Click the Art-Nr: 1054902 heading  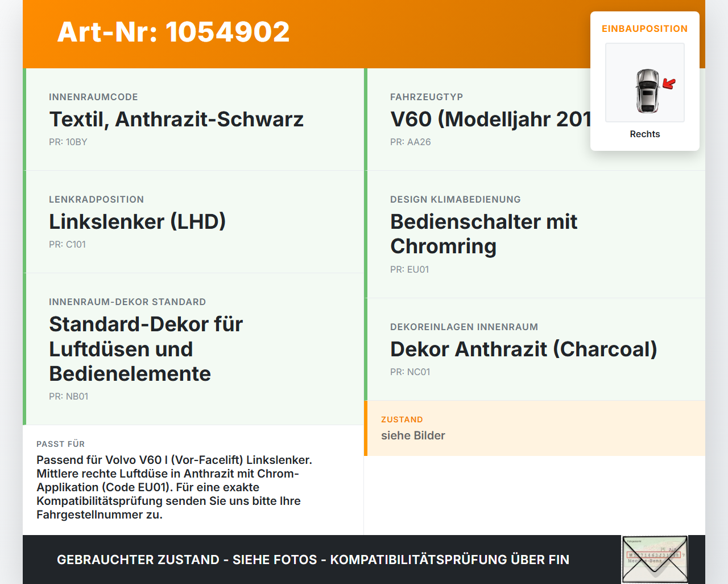173,32
